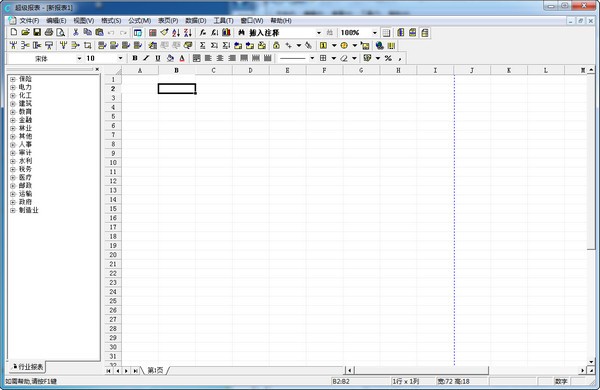Image resolution: width=600 pixels, height=390 pixels.
Task: Select the 医疗 tree item
Action: 25,178
